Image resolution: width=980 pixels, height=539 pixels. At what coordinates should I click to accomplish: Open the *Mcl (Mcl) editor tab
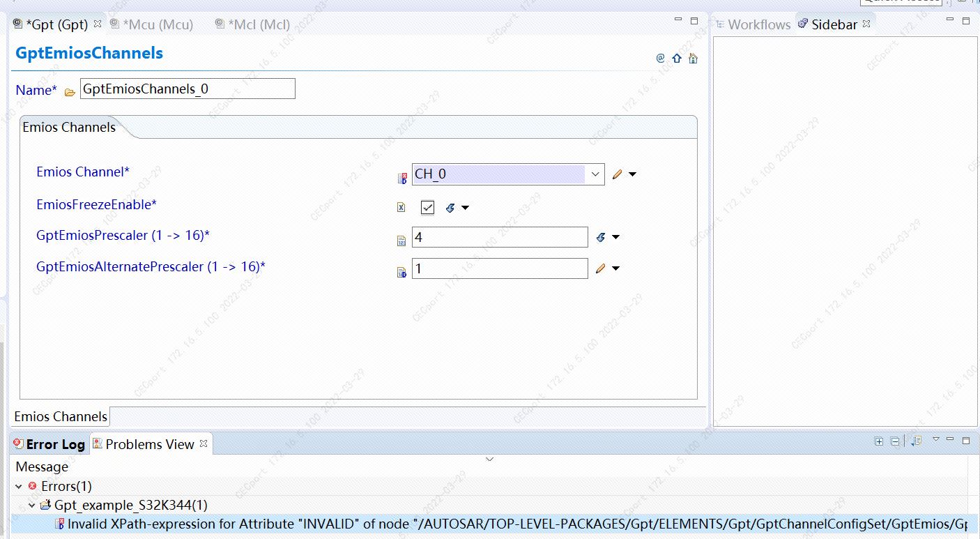click(x=259, y=24)
